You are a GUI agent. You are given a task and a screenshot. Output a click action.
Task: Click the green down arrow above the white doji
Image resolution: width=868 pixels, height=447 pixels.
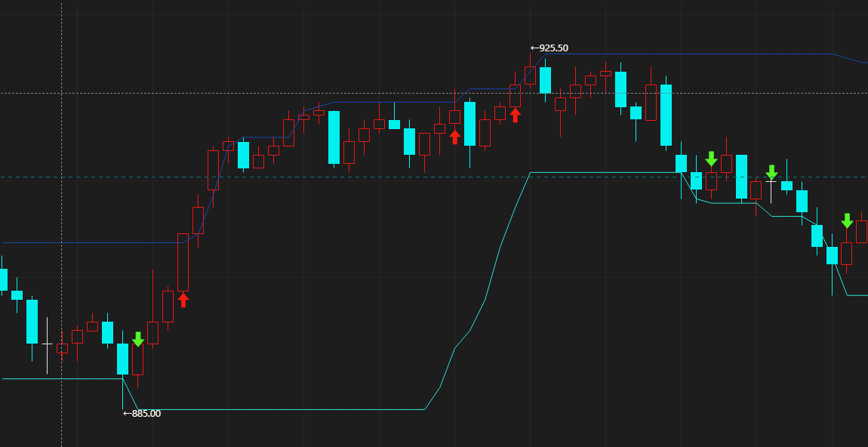click(771, 172)
